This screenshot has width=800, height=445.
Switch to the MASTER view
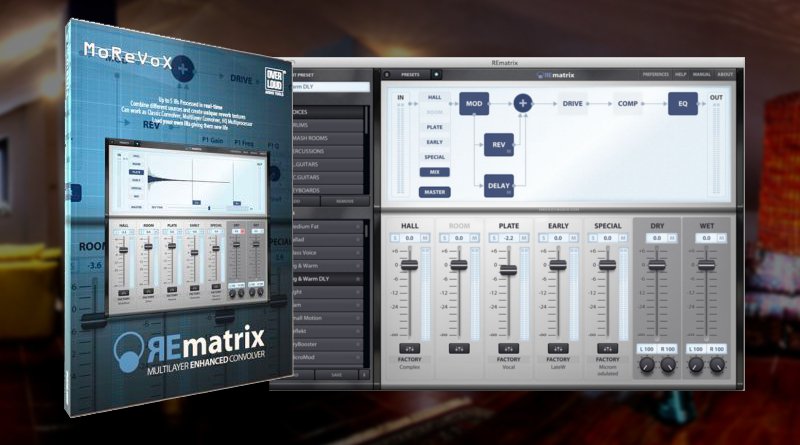point(435,192)
